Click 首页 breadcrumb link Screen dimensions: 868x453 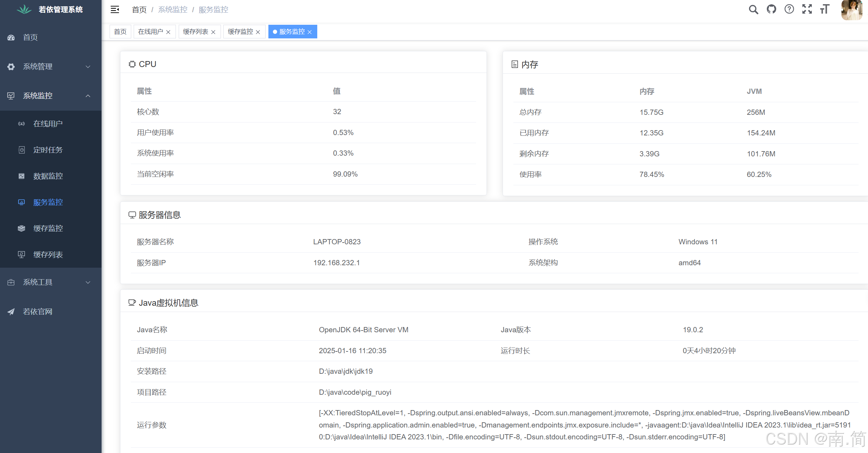pos(139,9)
